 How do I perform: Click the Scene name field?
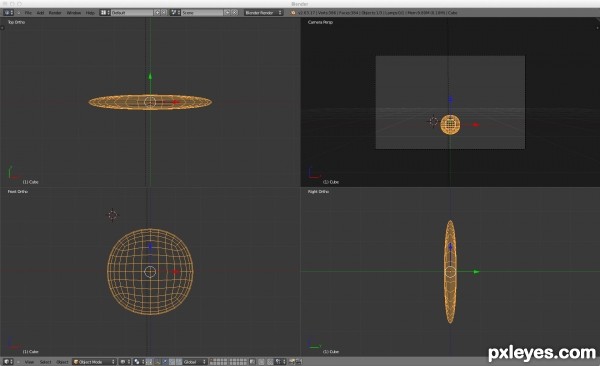pyautogui.click(x=202, y=13)
